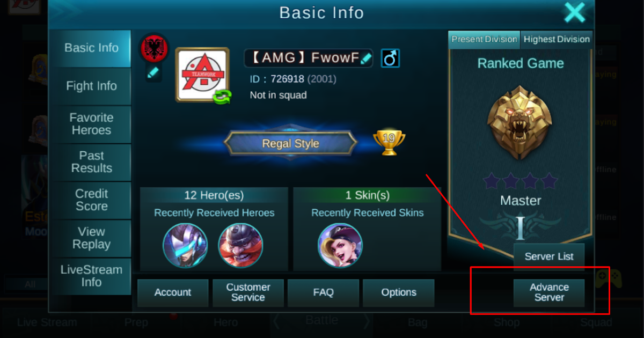Click the Advance Server button
644x338 pixels.
click(549, 292)
